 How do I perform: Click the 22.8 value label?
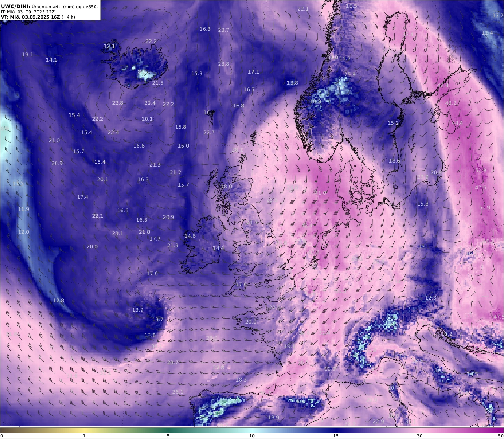coord(118,103)
